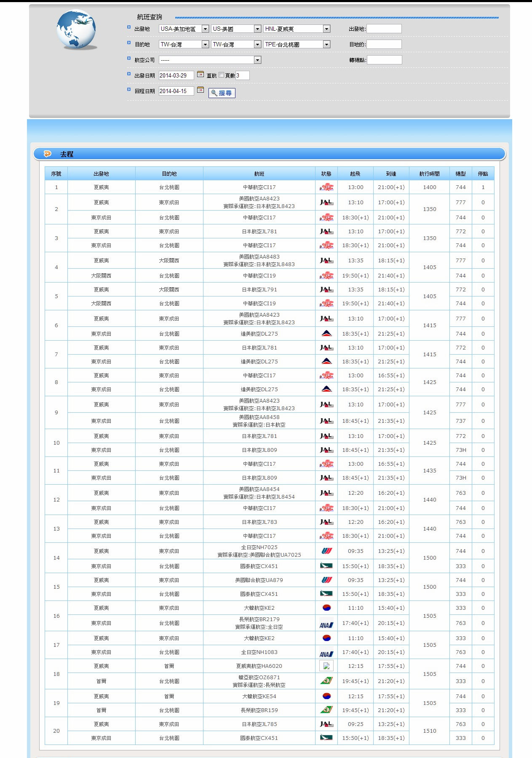
Task: Open the departure date calendar icon
Action: [x=201, y=74]
